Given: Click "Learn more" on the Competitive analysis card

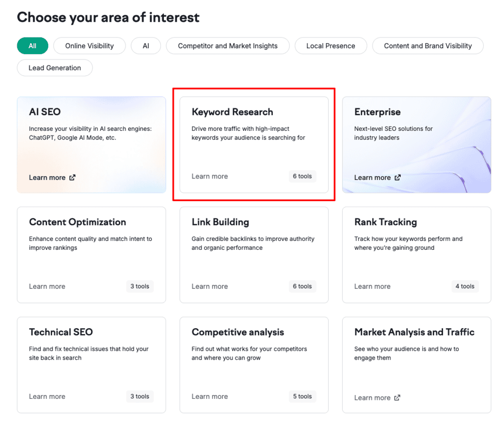Looking at the screenshot, I should [210, 396].
